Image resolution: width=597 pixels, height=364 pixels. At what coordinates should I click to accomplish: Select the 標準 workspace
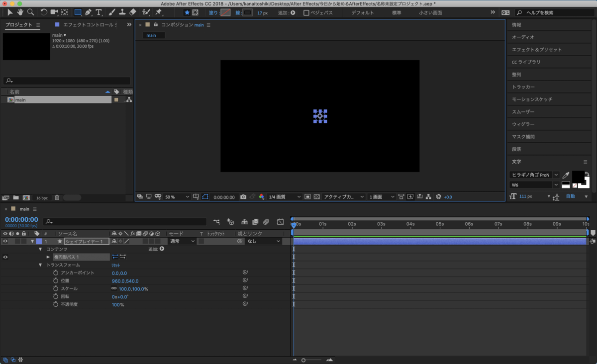coord(397,12)
